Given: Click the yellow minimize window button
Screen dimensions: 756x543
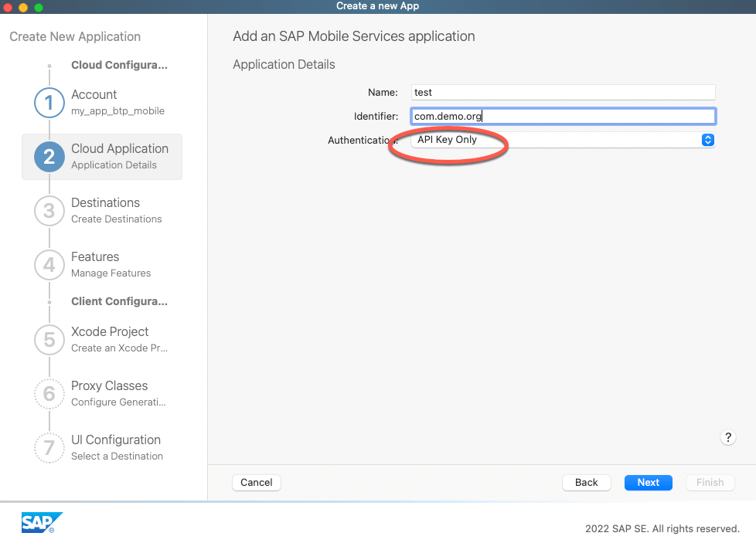Looking at the screenshot, I should click(x=23, y=7).
